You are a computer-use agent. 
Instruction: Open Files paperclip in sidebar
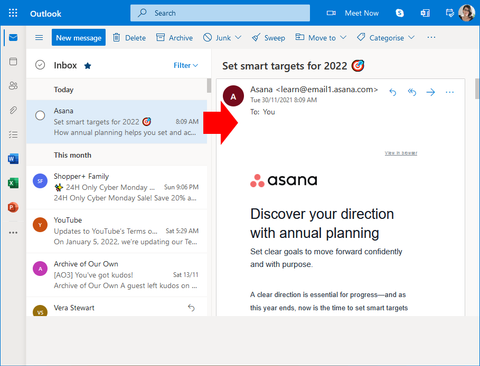click(x=13, y=110)
